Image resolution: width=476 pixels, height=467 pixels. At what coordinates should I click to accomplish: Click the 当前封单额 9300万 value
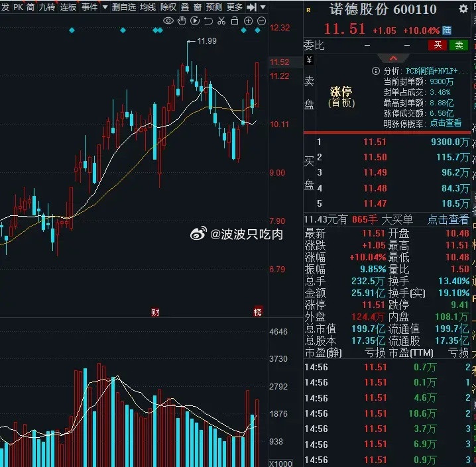click(x=442, y=82)
